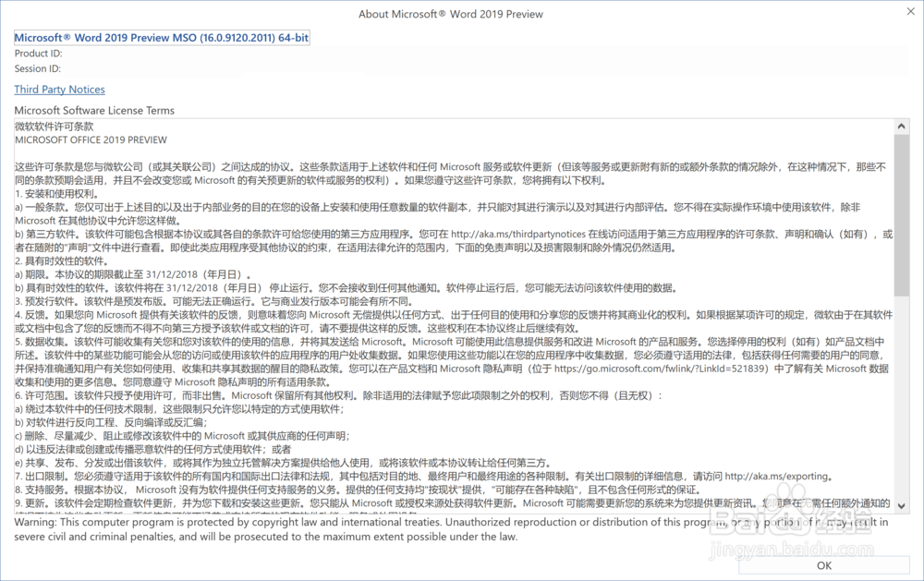Click the line 'b) 对软件进行反向工程'
Screen dimensions: 924x581
[x=111, y=422]
